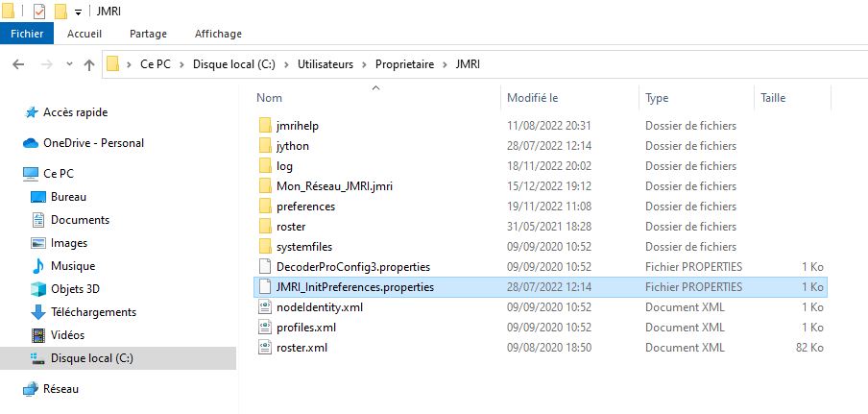The height and width of the screenshot is (414, 868).
Task: Click the roster.xml file icon
Action: 266,348
